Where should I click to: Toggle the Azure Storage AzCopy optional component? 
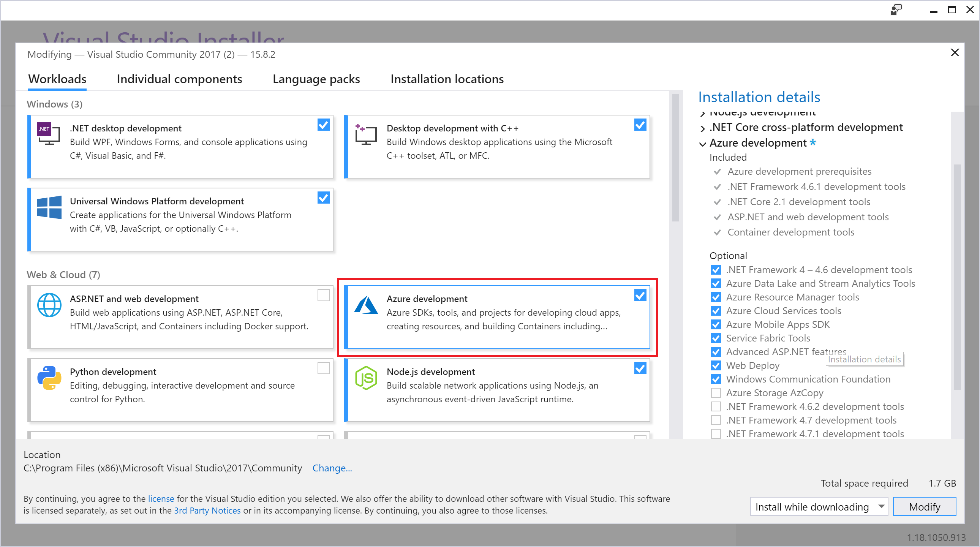coord(716,393)
